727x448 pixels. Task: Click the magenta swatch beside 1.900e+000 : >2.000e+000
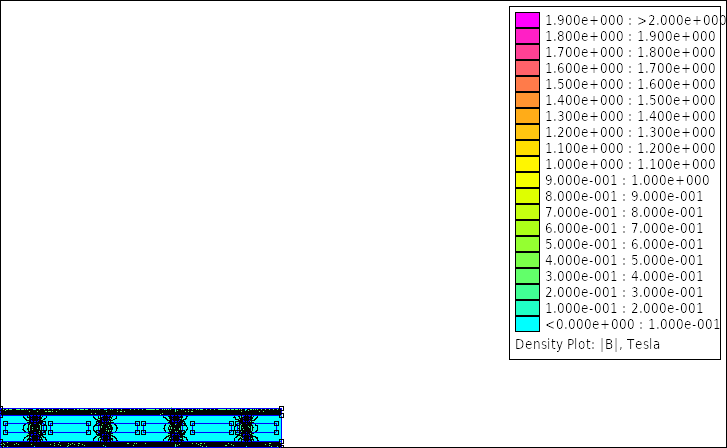point(528,20)
